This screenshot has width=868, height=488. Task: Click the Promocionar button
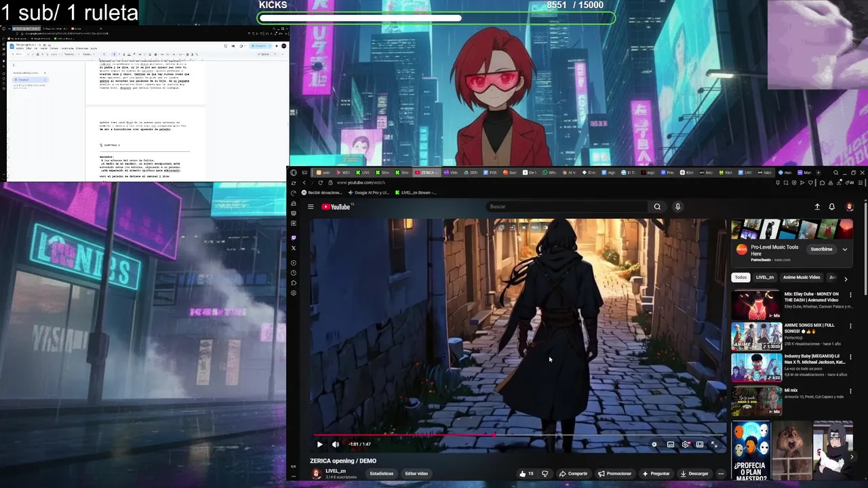point(615,474)
